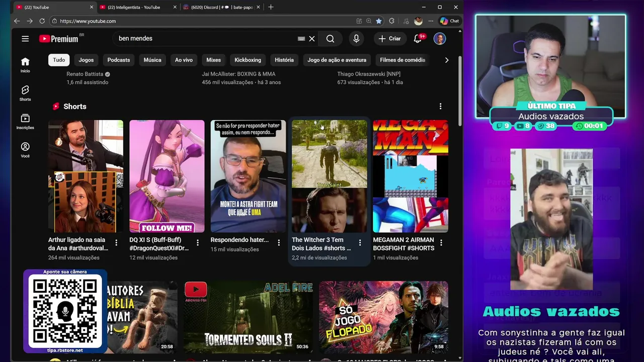
Task: Open Shorts in the left sidebar
Action: click(x=25, y=93)
